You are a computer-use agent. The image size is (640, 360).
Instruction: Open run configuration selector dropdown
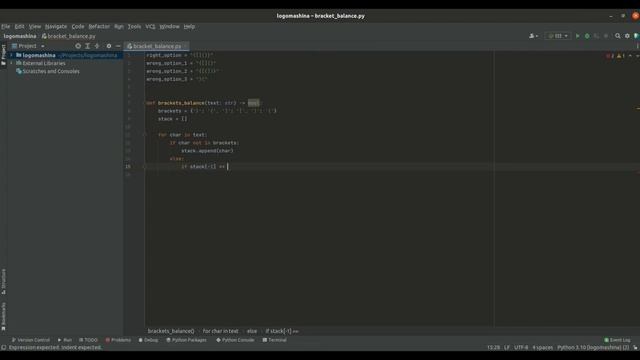pos(558,36)
